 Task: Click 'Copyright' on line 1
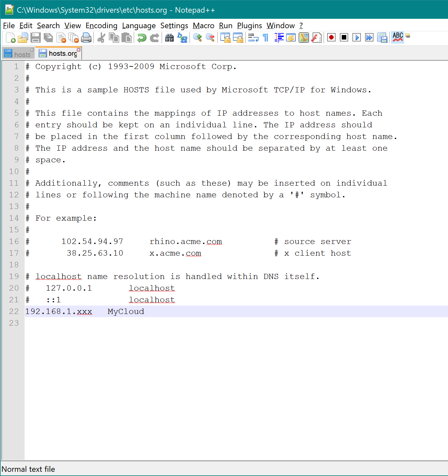click(58, 66)
